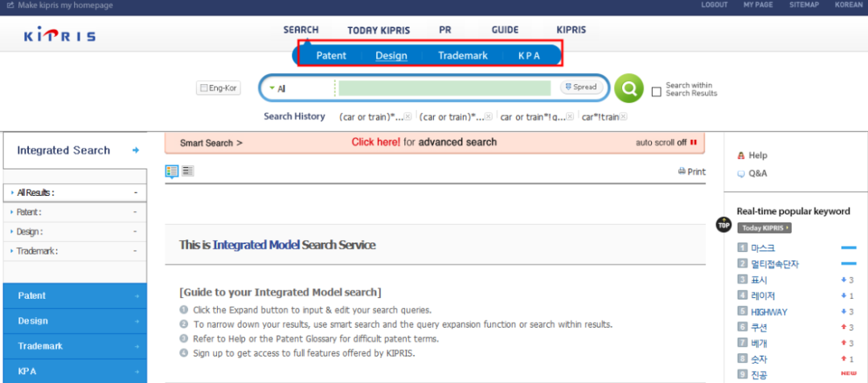Click the black TOP scroll button
Image resolution: width=868 pixels, height=383 pixels.
[723, 224]
